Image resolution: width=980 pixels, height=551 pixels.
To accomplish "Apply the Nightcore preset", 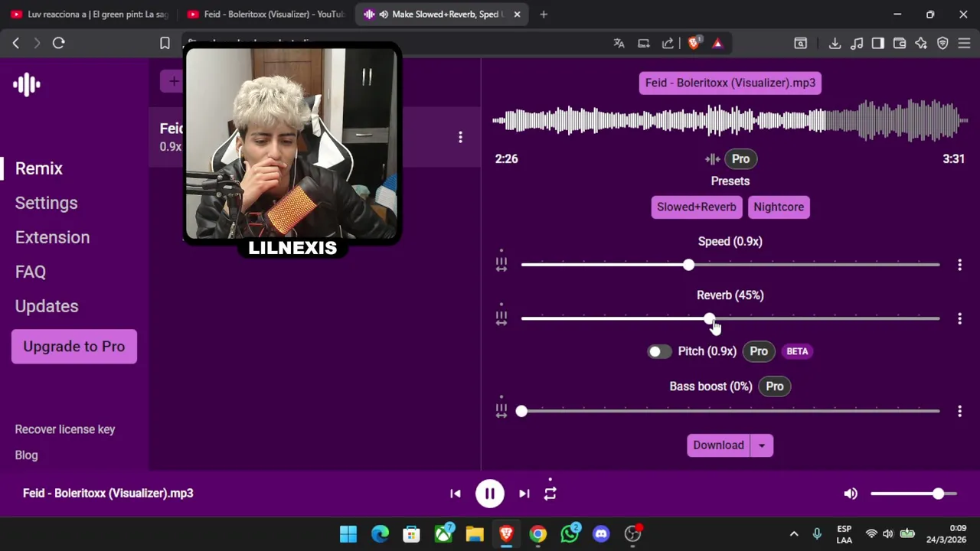I will [x=779, y=207].
